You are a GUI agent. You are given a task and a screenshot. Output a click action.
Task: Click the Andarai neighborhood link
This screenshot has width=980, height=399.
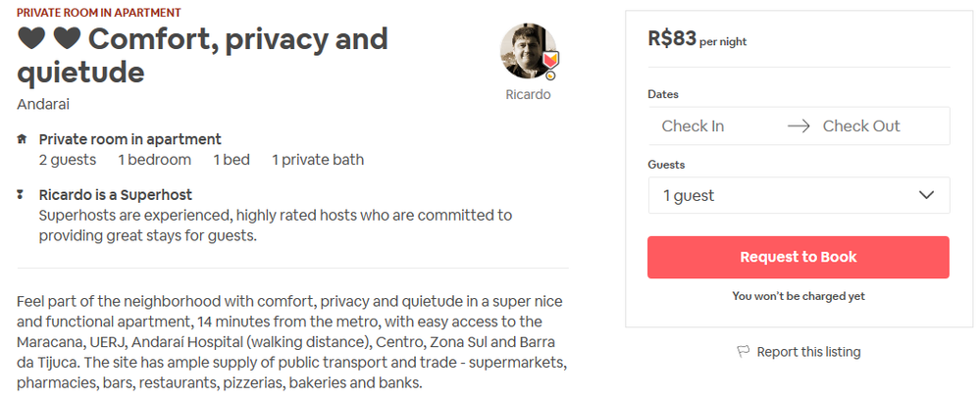click(43, 104)
